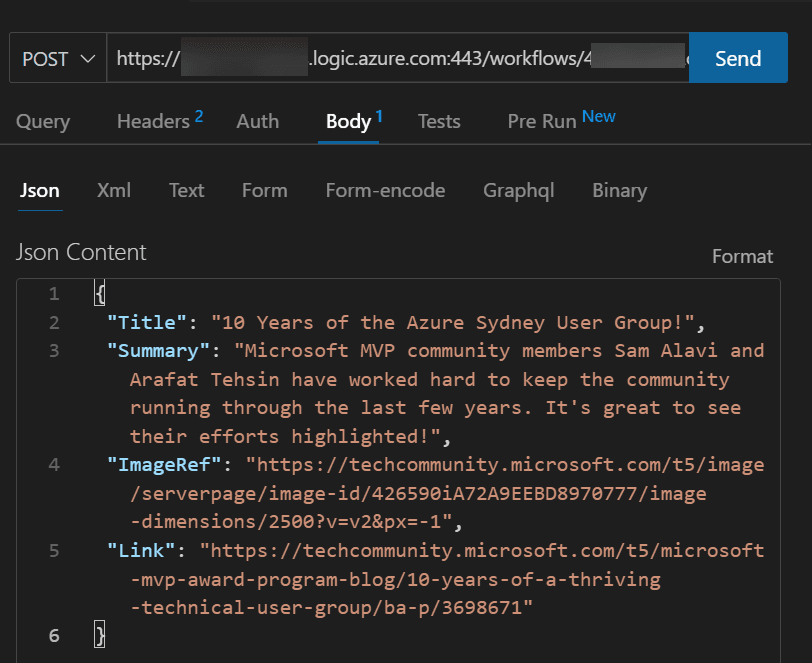Go to the Auth tab

[257, 122]
